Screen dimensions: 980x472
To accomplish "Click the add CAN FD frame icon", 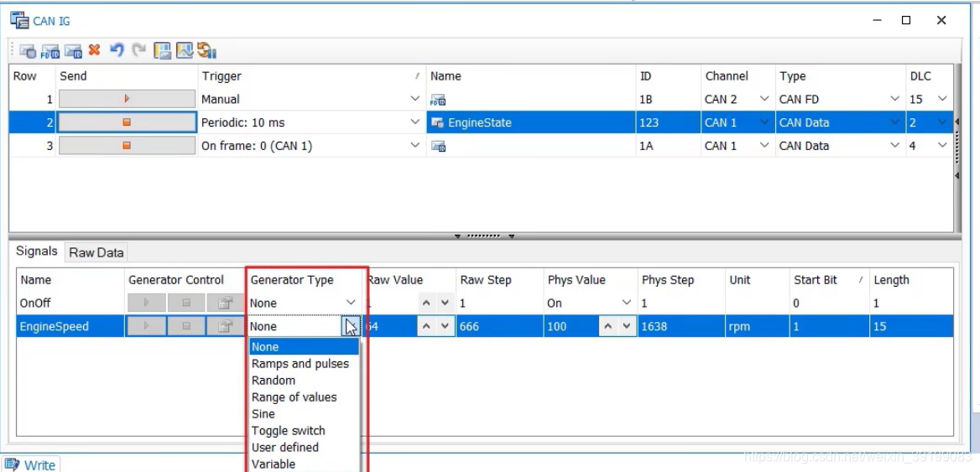I will (50, 51).
